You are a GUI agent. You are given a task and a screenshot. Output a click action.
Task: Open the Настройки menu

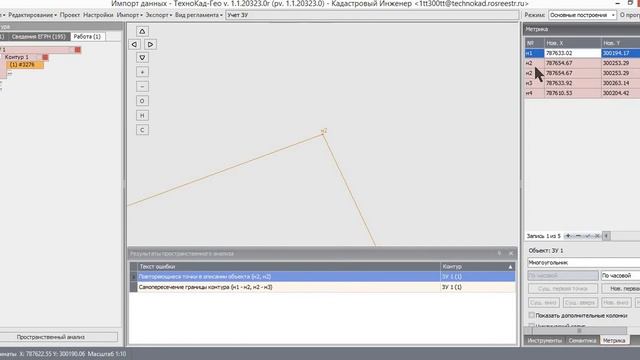point(98,15)
